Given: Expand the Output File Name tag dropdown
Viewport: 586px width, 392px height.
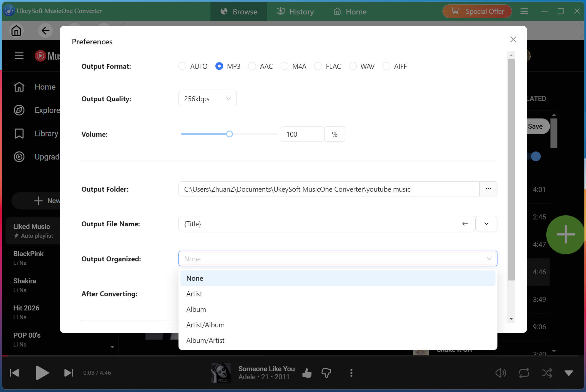Looking at the screenshot, I should pyautogui.click(x=486, y=224).
